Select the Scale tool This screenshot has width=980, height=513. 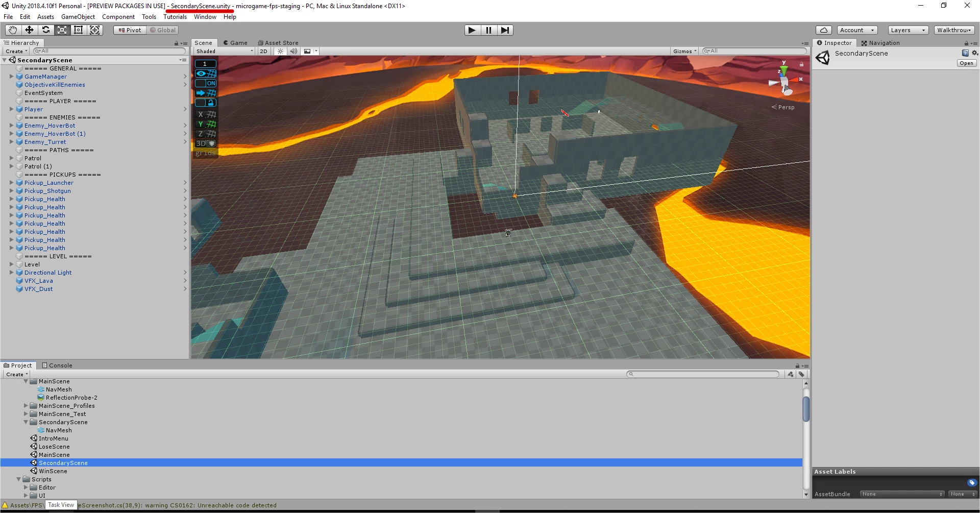62,30
